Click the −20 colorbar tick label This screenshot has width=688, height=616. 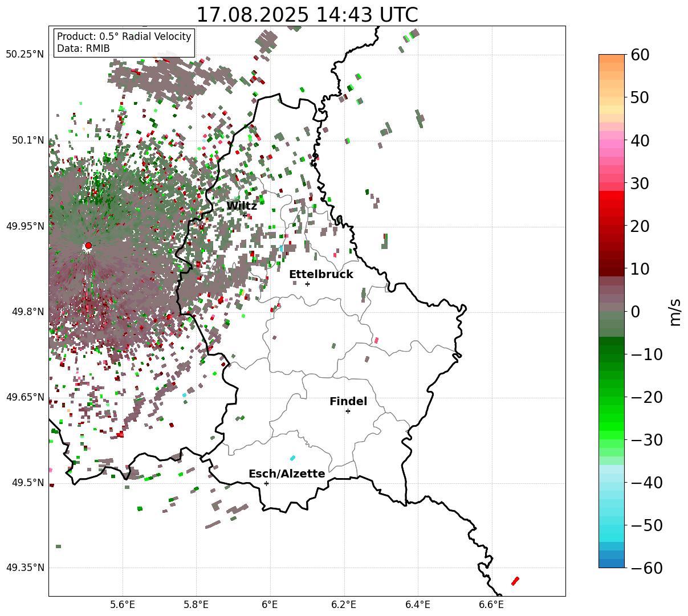pyautogui.click(x=646, y=397)
